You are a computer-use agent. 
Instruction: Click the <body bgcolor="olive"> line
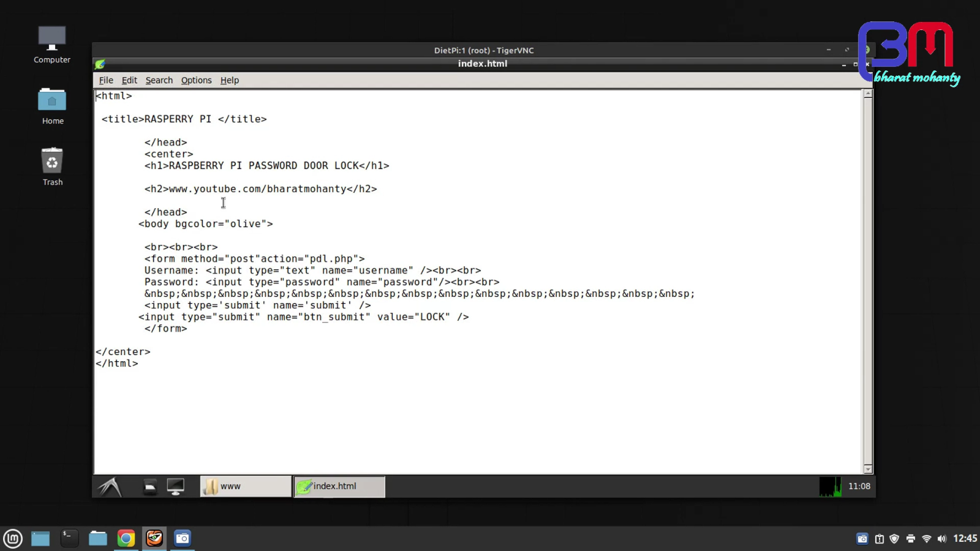click(206, 224)
